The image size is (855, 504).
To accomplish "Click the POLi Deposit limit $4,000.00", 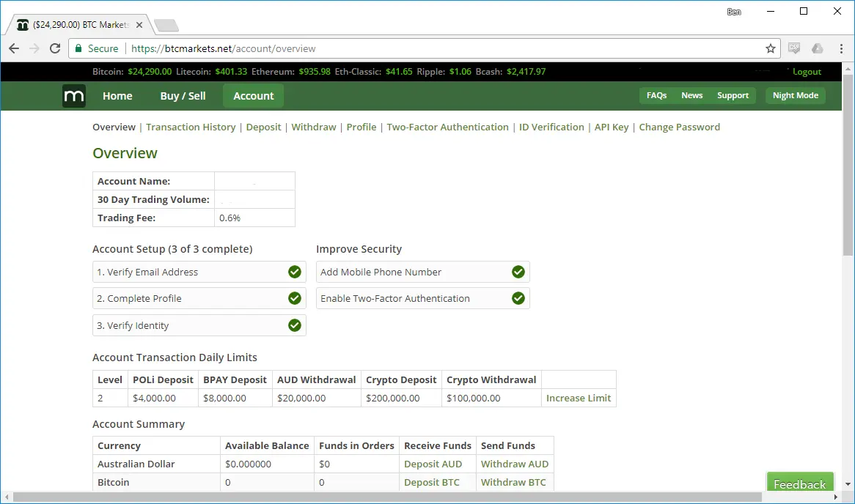I will coord(154,399).
